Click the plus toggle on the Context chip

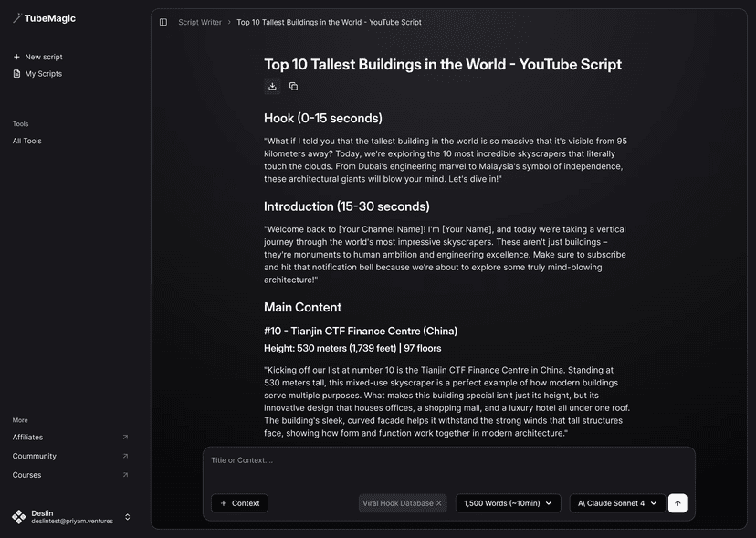(x=224, y=502)
